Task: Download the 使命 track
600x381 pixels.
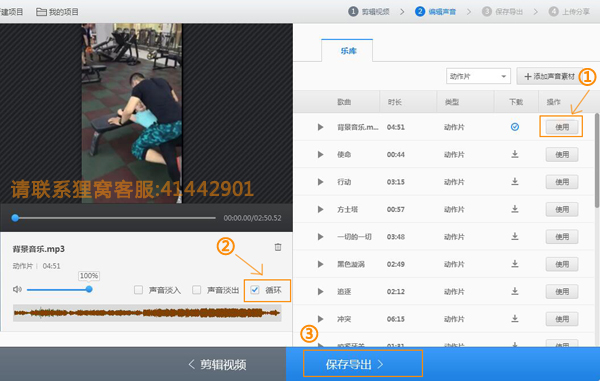Action: (x=515, y=154)
